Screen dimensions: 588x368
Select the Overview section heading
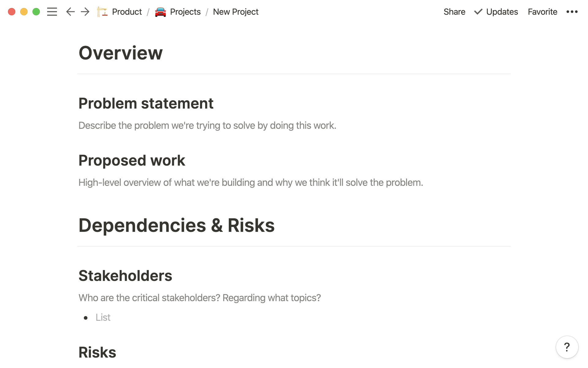tap(121, 52)
